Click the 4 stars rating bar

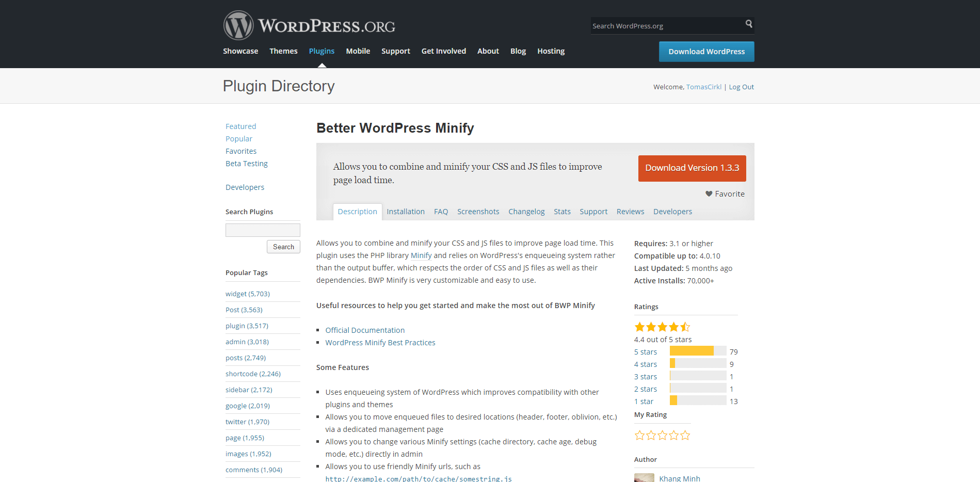click(698, 363)
